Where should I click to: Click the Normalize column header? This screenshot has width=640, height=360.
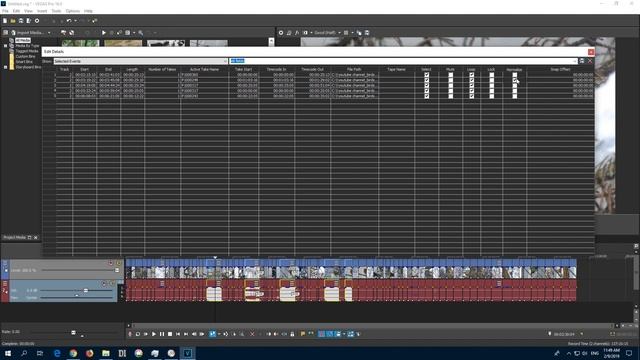click(x=514, y=69)
